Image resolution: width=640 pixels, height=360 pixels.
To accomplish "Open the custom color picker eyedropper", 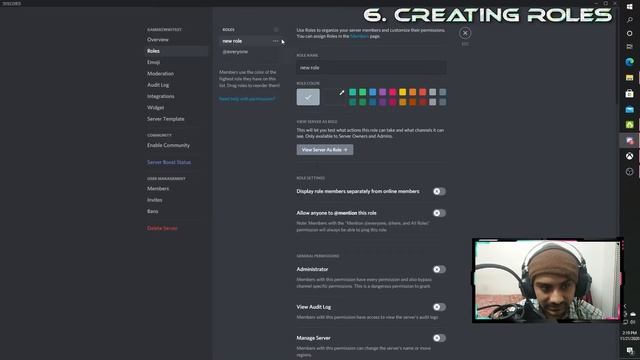I will pyautogui.click(x=342, y=93).
